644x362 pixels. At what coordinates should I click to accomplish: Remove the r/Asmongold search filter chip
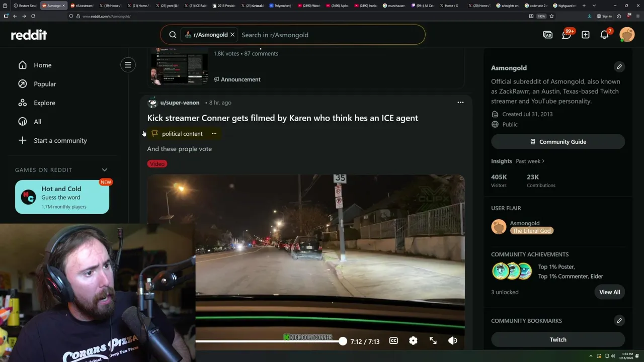point(232,35)
